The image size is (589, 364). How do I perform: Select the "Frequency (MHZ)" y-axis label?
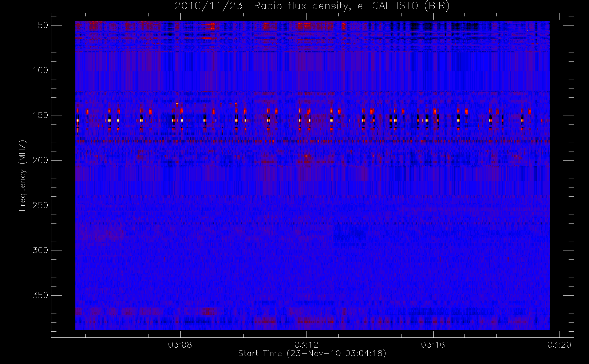23,175
